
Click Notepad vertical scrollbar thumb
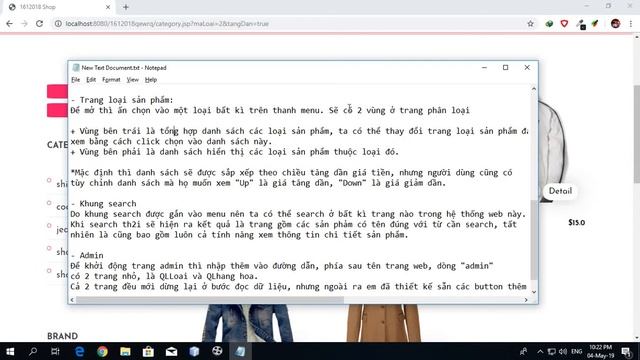click(533, 240)
